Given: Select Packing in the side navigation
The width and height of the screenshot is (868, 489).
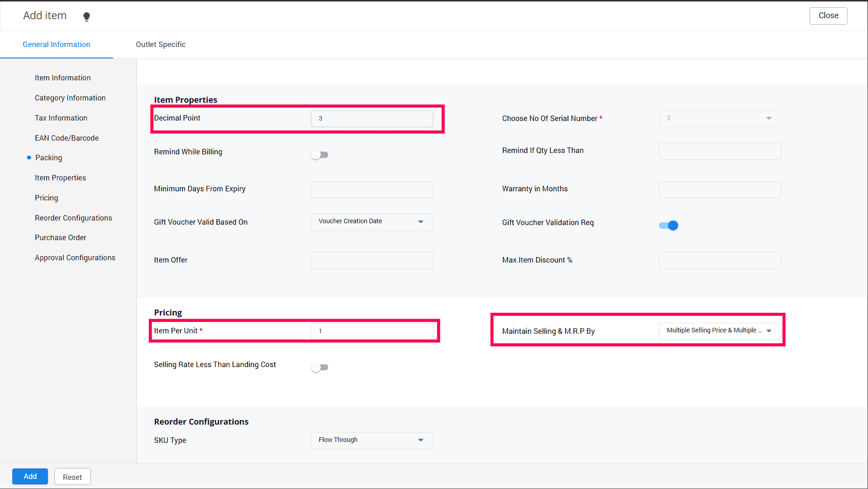Looking at the screenshot, I should (x=49, y=158).
